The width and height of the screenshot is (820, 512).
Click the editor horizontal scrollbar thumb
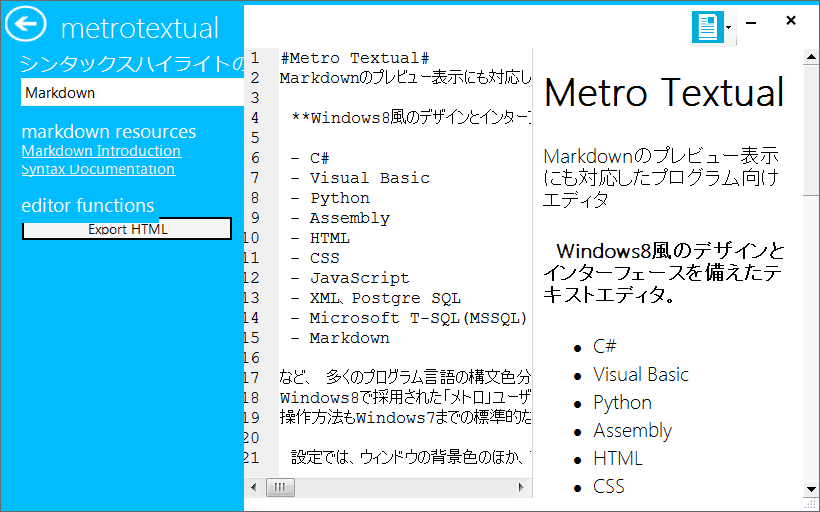pyautogui.click(x=280, y=487)
